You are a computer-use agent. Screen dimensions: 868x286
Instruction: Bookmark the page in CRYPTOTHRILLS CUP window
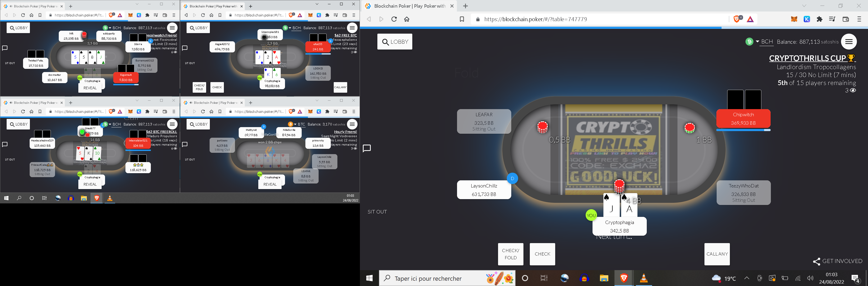point(462,19)
